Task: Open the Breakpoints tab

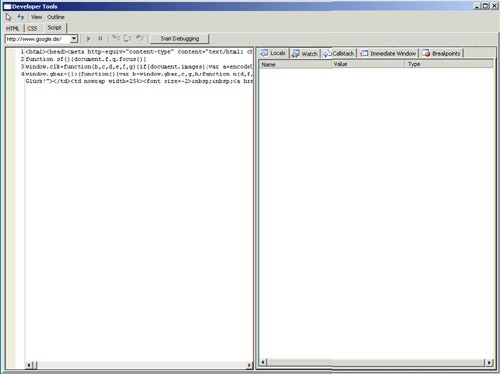Action: click(441, 53)
